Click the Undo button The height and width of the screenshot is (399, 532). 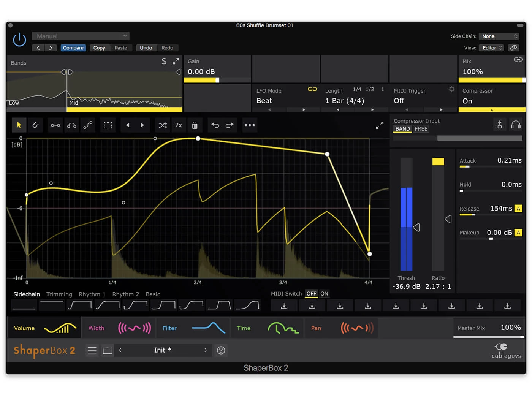pyautogui.click(x=146, y=48)
